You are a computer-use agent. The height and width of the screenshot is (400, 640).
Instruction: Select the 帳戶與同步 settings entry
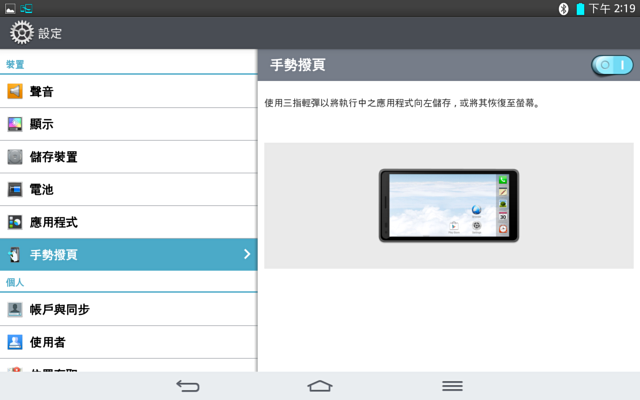pyautogui.click(x=129, y=309)
